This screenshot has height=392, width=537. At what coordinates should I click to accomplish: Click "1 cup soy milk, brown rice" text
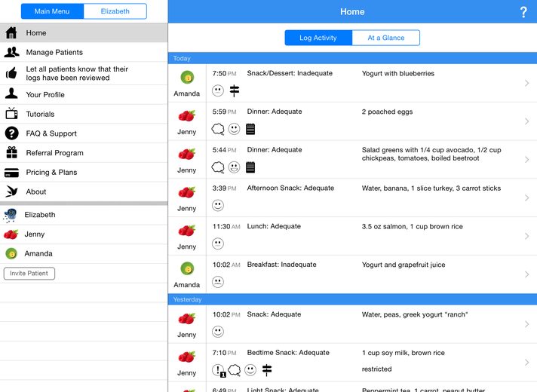coord(403,353)
